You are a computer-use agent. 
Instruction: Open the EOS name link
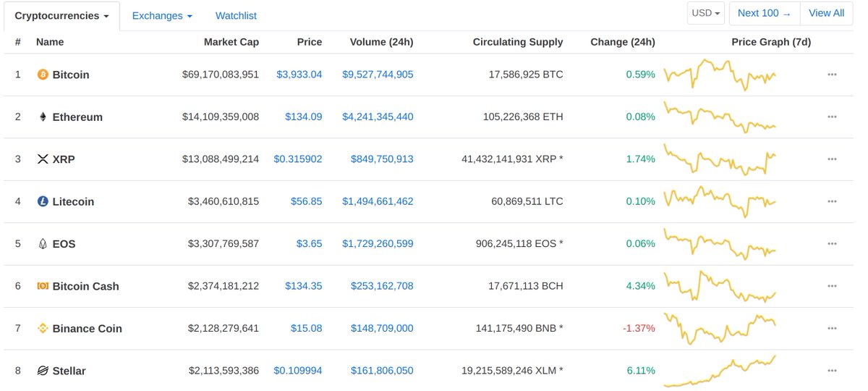[x=64, y=244]
